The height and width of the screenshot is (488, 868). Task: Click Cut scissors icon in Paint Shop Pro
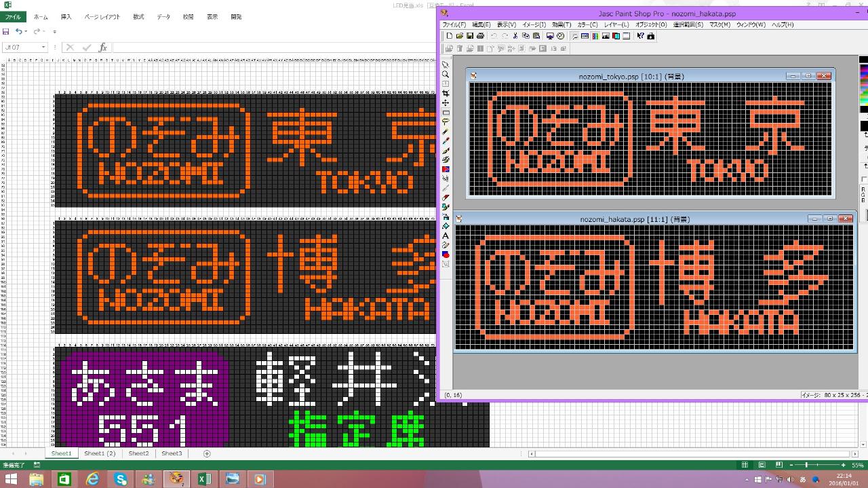click(x=515, y=36)
